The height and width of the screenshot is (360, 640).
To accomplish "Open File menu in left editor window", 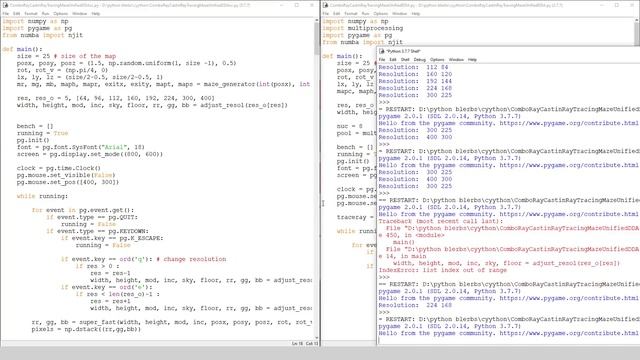I will tap(6, 13).
